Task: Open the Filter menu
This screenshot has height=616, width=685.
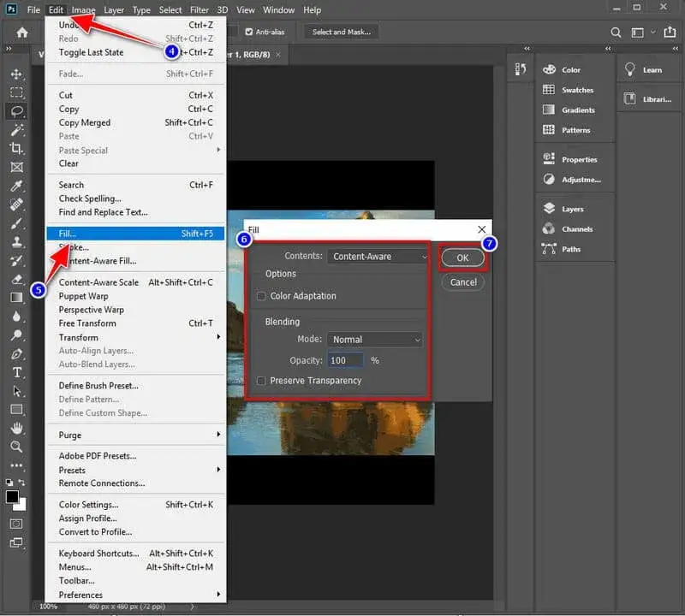Action: [x=199, y=9]
